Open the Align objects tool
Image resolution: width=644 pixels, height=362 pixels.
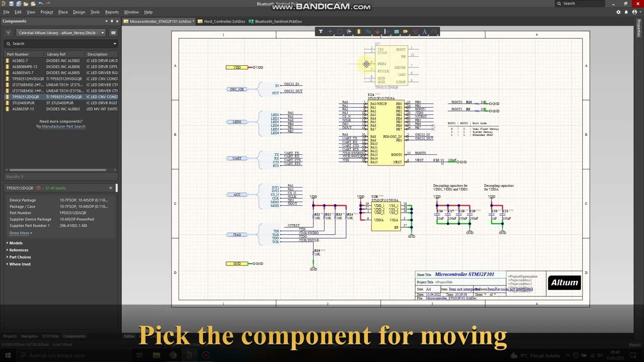[x=349, y=32]
